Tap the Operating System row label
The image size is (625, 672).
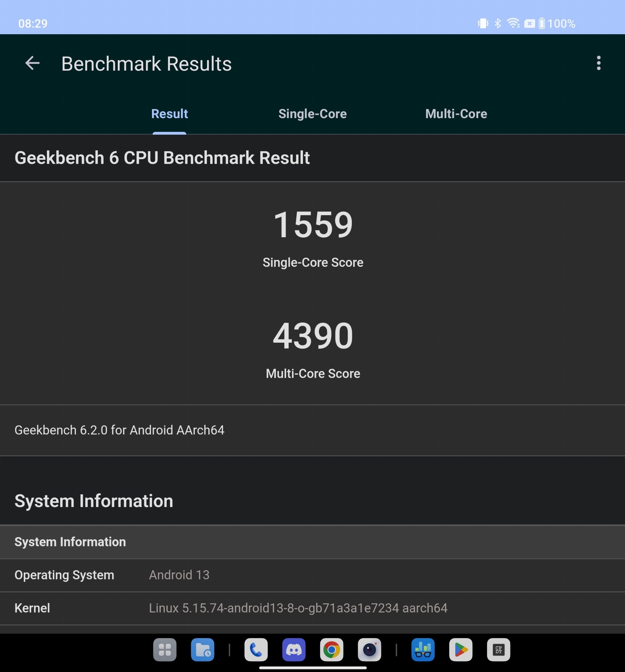tap(64, 575)
